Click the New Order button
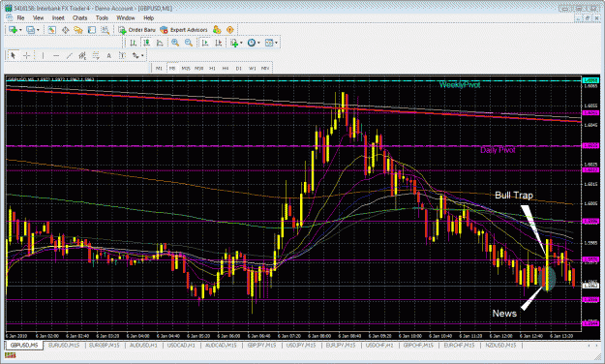605x364 pixels. click(137, 30)
